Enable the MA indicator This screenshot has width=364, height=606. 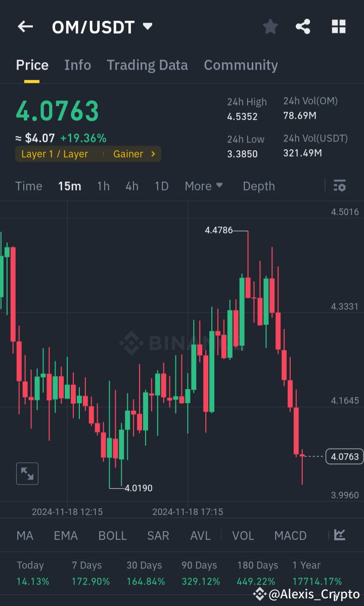[24, 535]
